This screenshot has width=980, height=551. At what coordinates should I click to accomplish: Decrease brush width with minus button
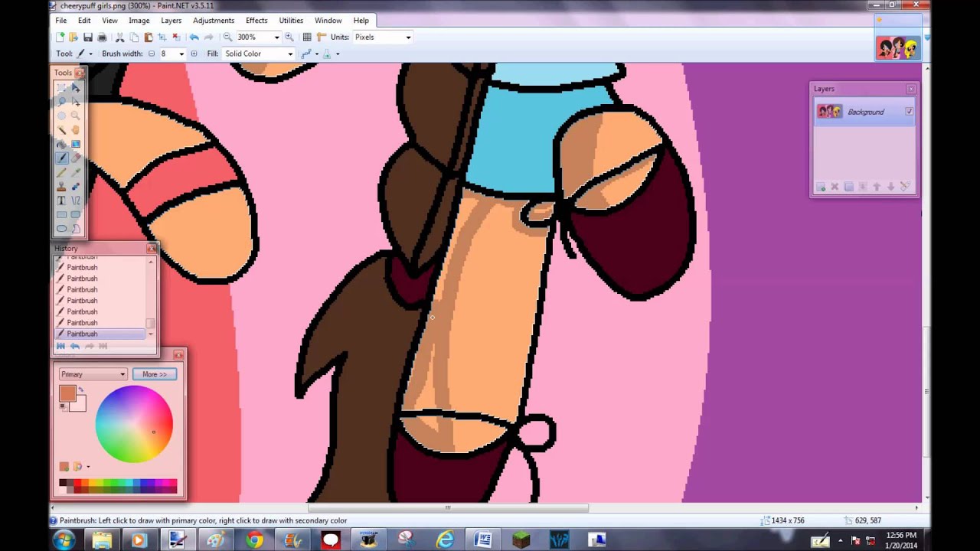click(x=152, y=54)
